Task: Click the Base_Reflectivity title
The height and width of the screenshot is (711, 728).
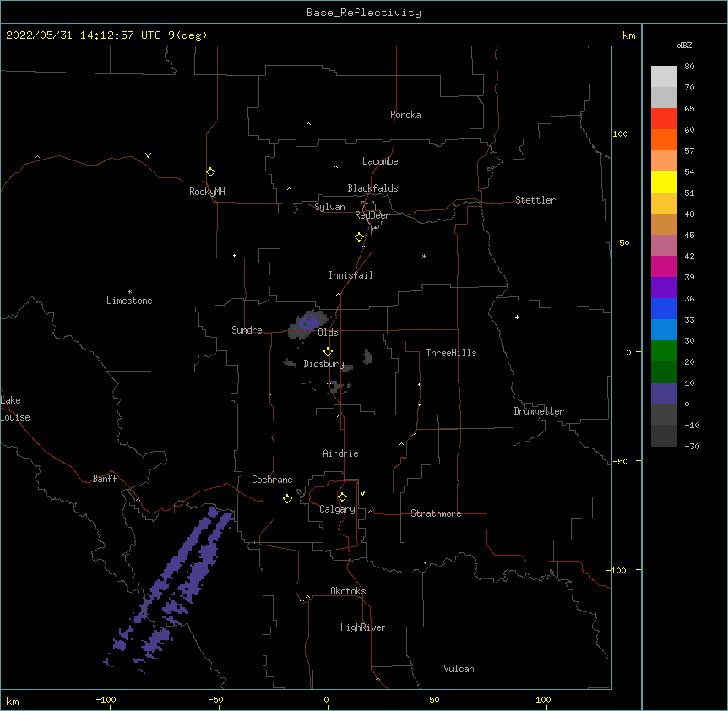Action: click(364, 13)
